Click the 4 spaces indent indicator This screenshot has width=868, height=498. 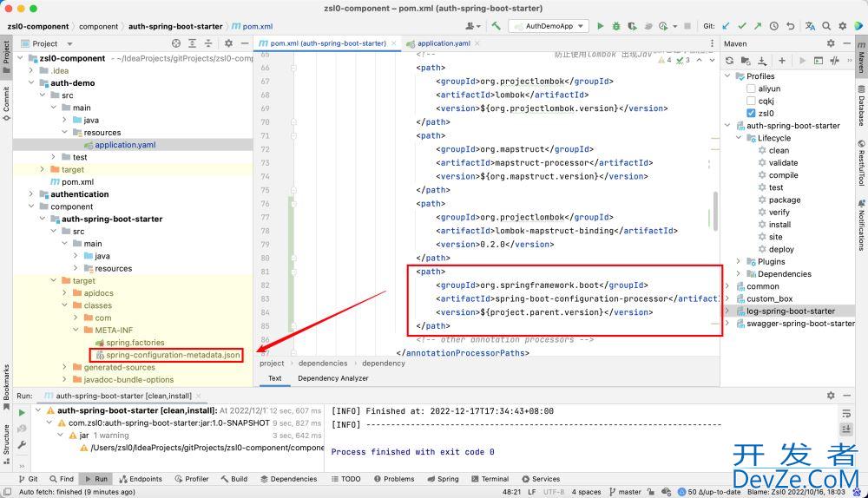(x=586, y=492)
